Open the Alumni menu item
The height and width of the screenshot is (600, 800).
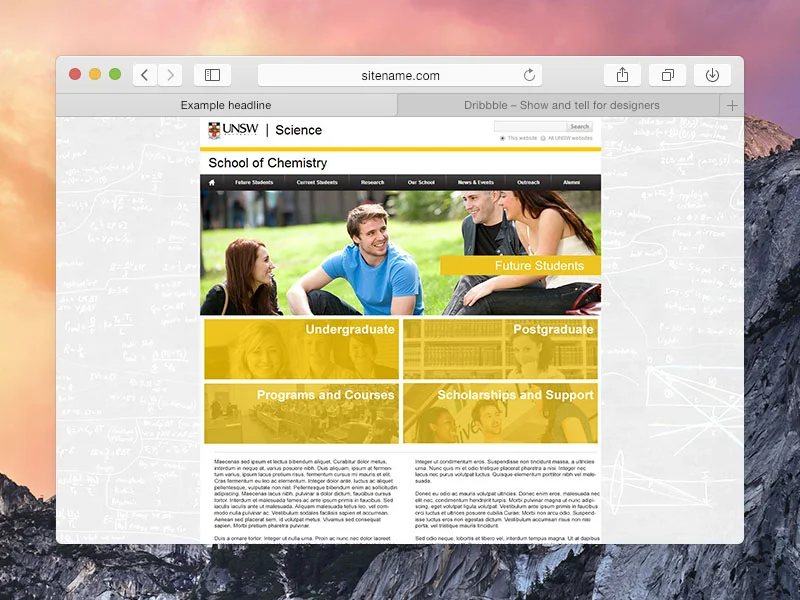pos(571,182)
